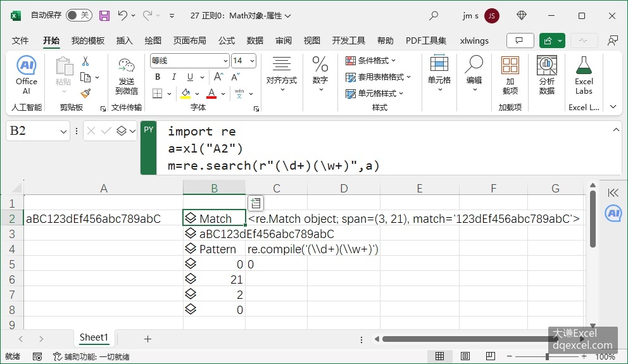Switch to the Formulas tab
The width and height of the screenshot is (628, 364).
tap(226, 41)
